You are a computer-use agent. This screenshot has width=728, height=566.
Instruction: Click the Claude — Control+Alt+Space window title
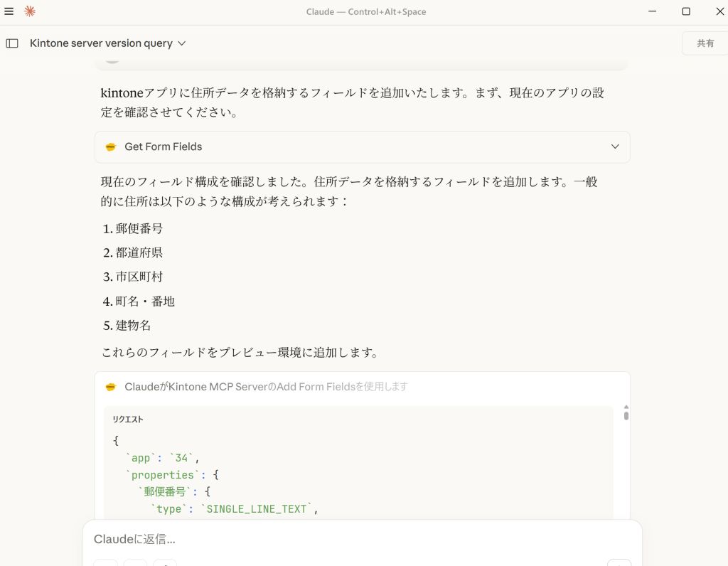[366, 11]
